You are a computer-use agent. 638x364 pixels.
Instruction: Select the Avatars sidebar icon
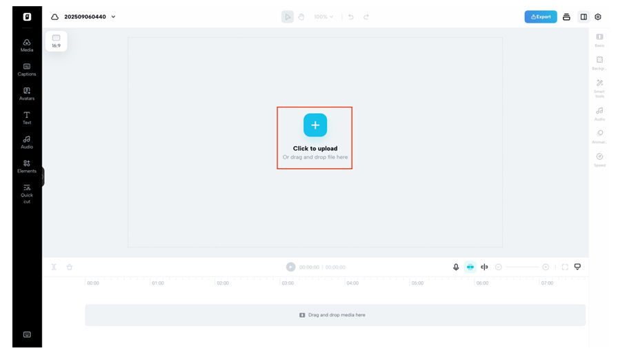click(x=27, y=93)
